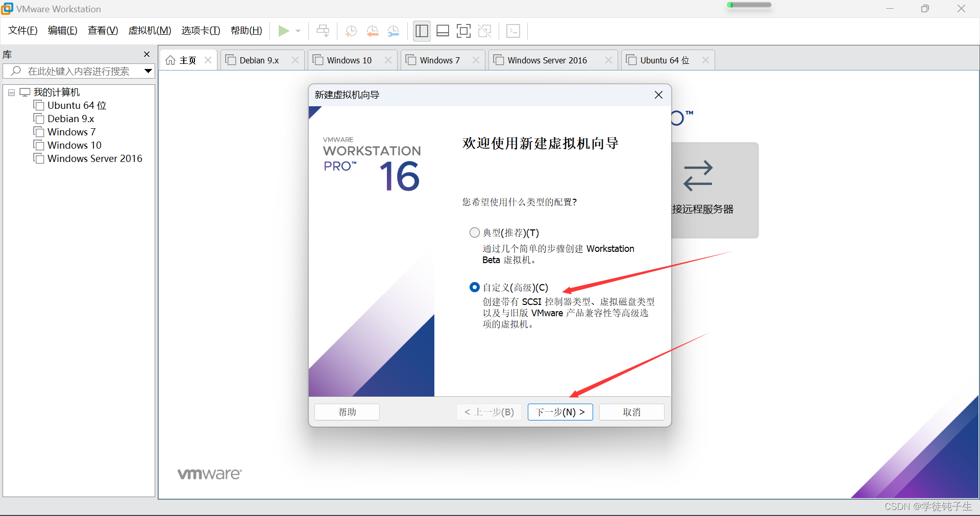Click the 我的计算机 monitor icon
The width and height of the screenshot is (980, 516).
click(25, 92)
